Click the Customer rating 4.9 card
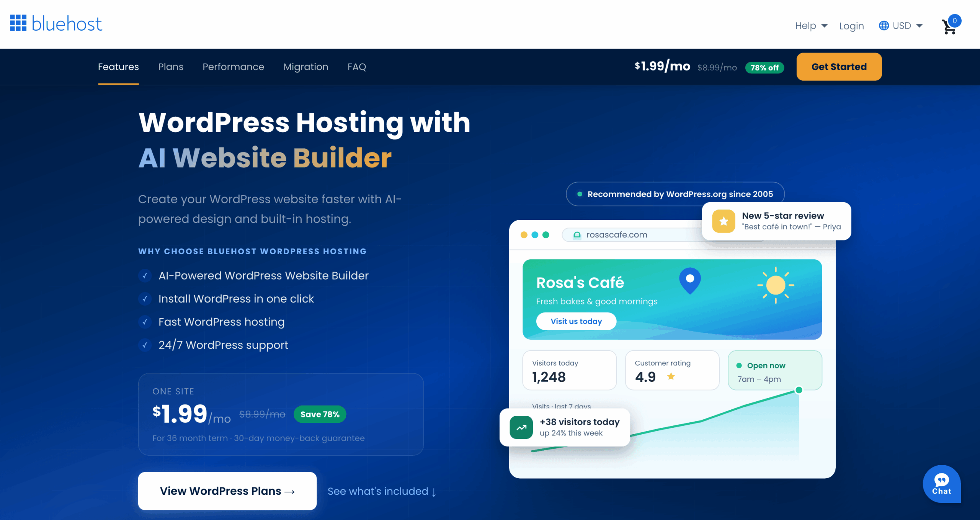Viewport: 980px width, 520px height. [672, 370]
